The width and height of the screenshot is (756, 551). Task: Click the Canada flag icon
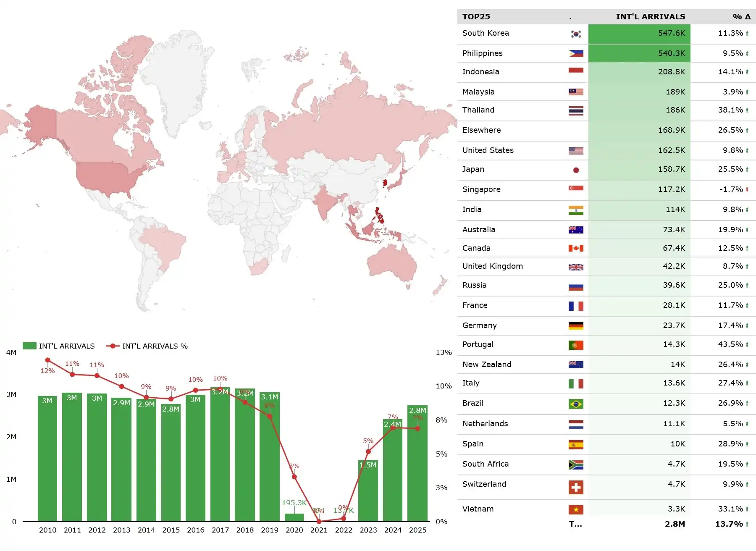point(576,248)
